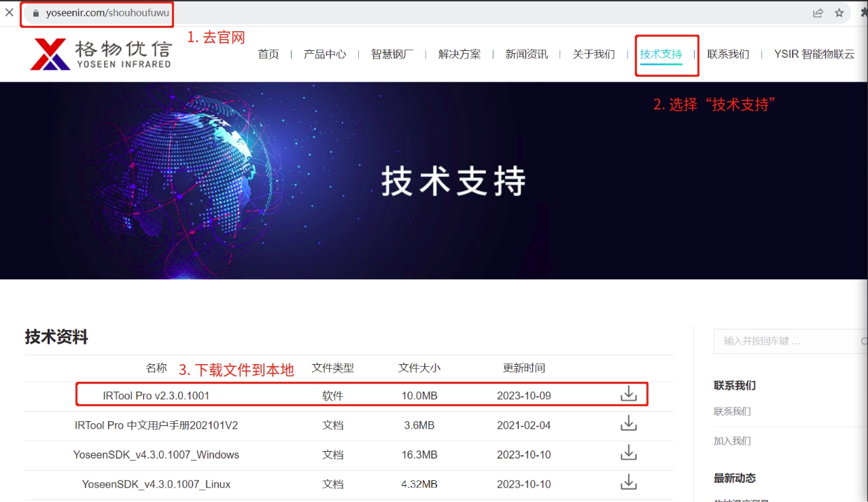Open the 首页 menu item
The height and width of the screenshot is (502, 868).
268,54
